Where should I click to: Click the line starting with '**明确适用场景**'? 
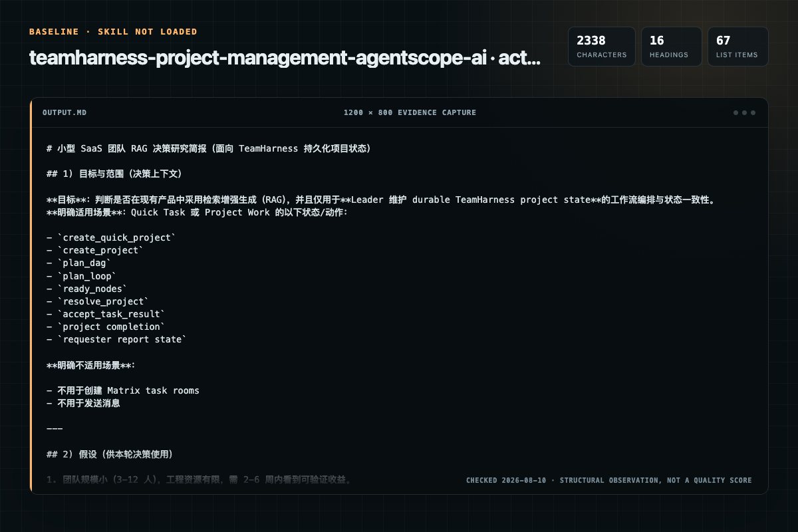tap(197, 212)
